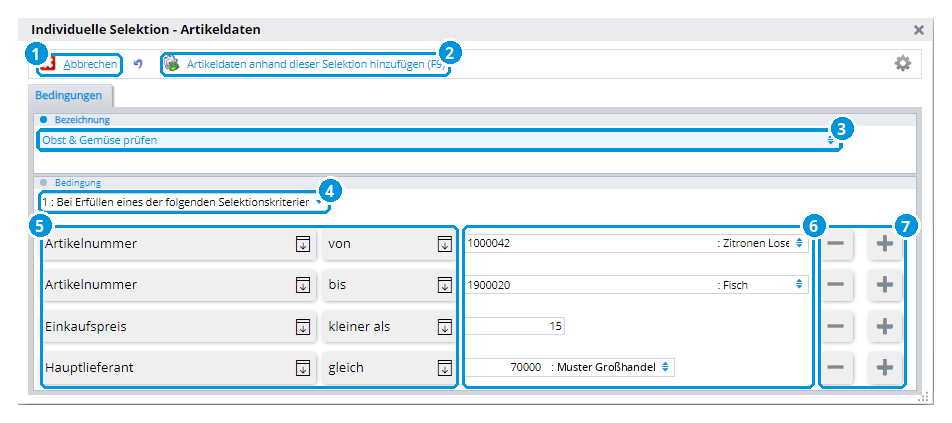Open the Bezeichnung field spinner arrows
Image resolution: width=952 pixels, height=423 pixels.
pyautogui.click(x=830, y=140)
